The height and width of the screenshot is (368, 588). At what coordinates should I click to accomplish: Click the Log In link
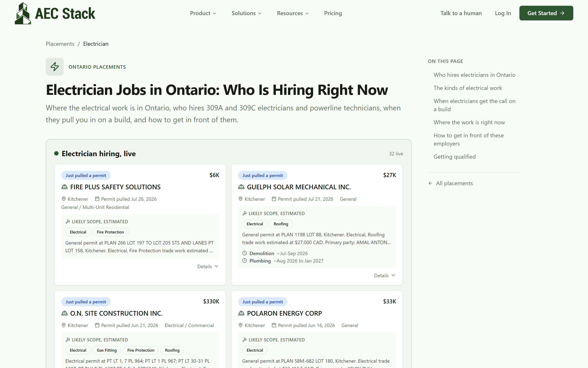(503, 13)
